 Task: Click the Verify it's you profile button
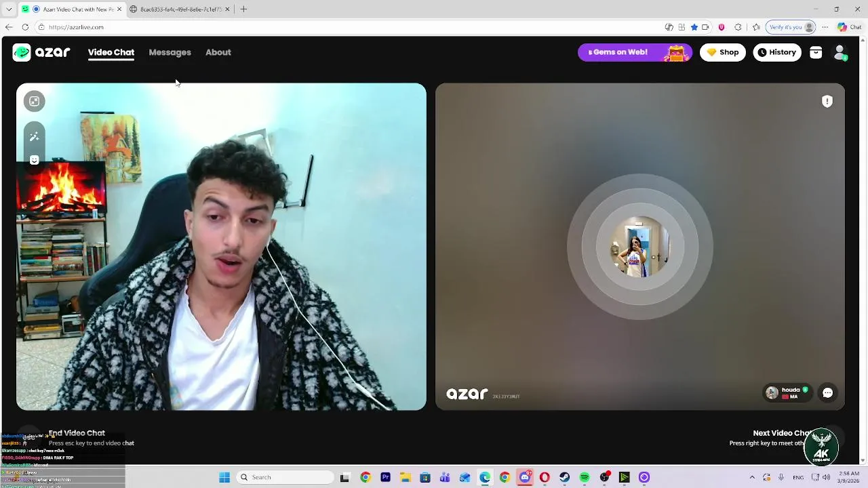coord(791,27)
